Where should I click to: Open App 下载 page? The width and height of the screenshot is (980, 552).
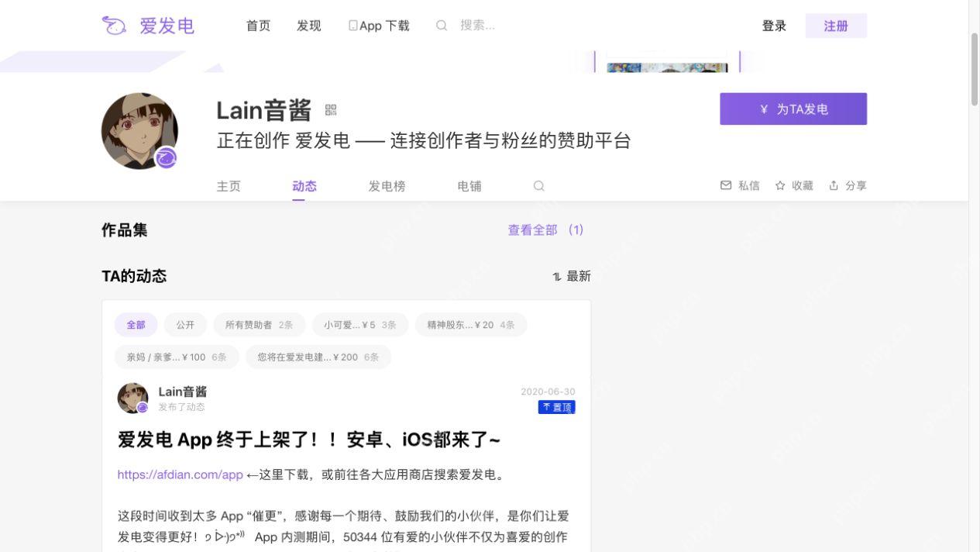pyautogui.click(x=380, y=26)
